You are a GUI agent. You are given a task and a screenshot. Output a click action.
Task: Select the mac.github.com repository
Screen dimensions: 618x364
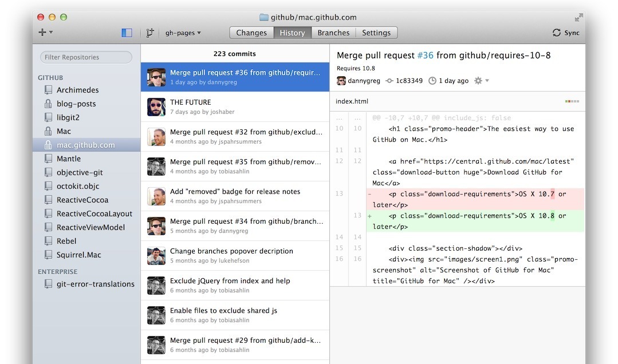pos(86,145)
